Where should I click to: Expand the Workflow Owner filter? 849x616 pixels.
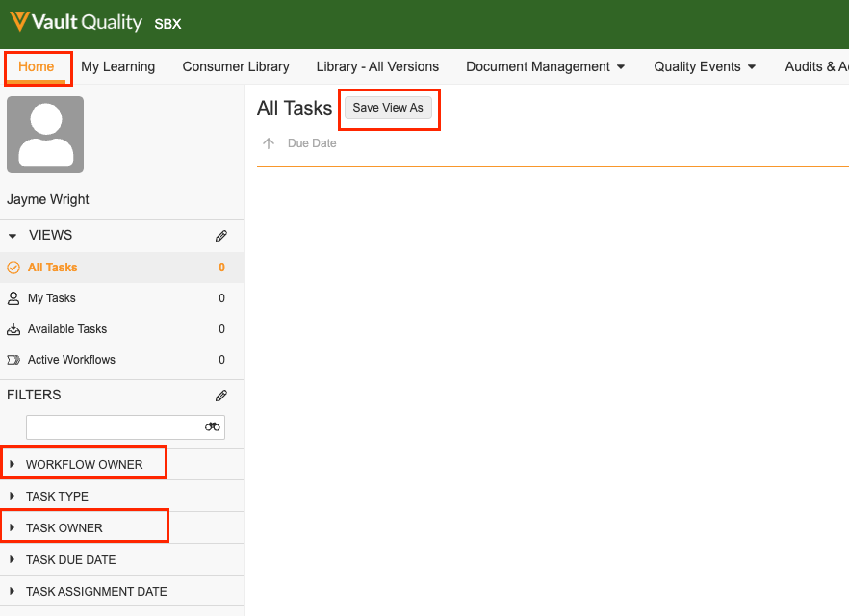(84, 465)
